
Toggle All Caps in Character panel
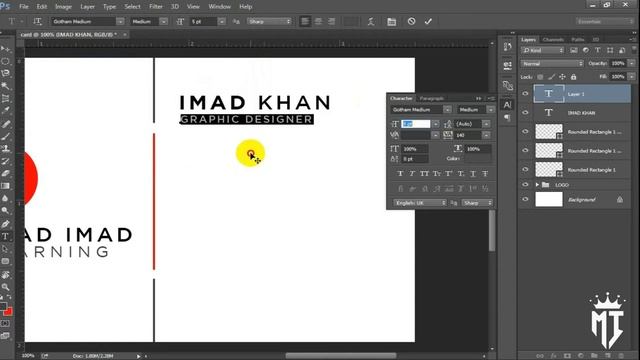pos(424,174)
